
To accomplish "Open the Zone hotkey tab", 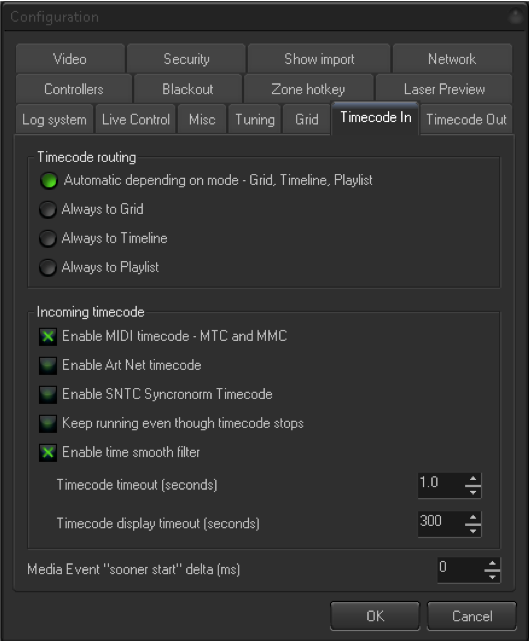I will click(x=308, y=89).
